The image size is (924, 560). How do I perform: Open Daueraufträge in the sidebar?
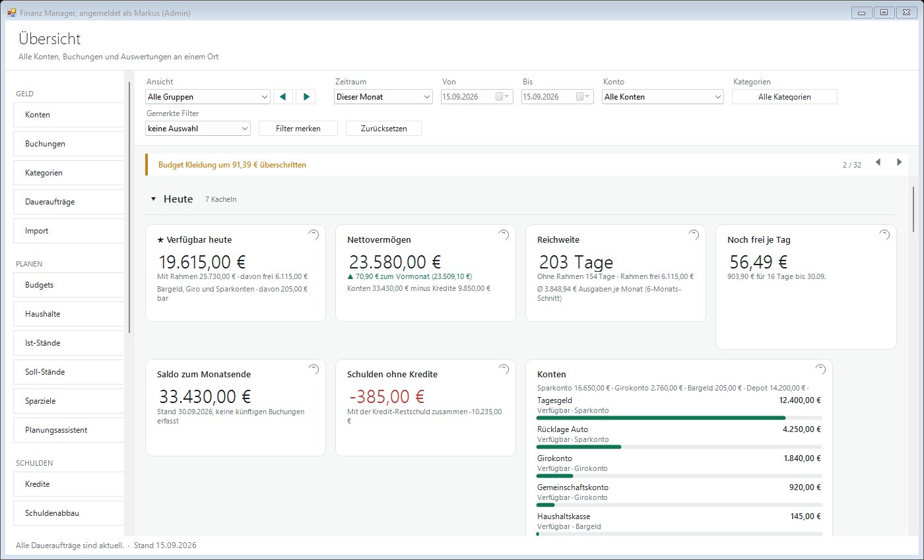(68, 202)
